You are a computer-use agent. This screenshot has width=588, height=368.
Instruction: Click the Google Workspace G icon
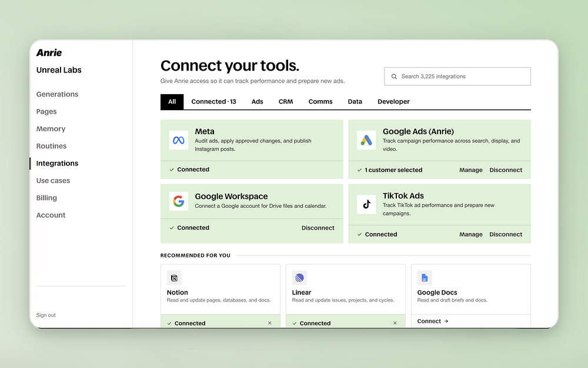click(179, 201)
